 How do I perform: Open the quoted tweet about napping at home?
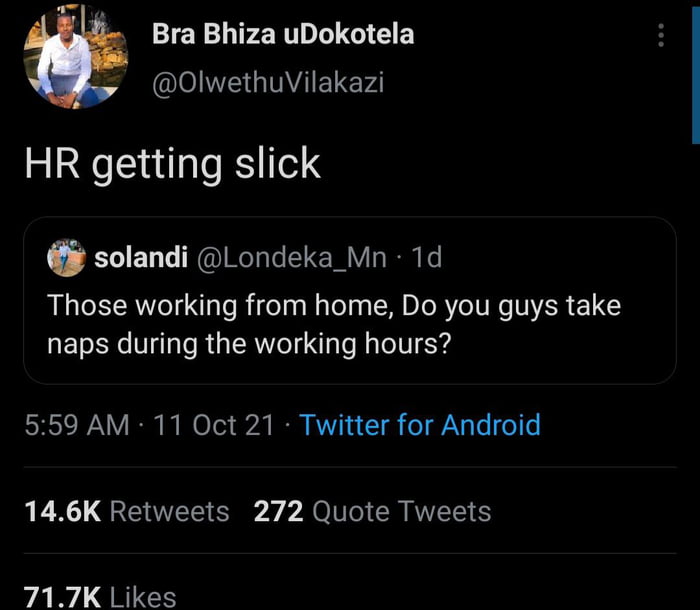point(334,324)
